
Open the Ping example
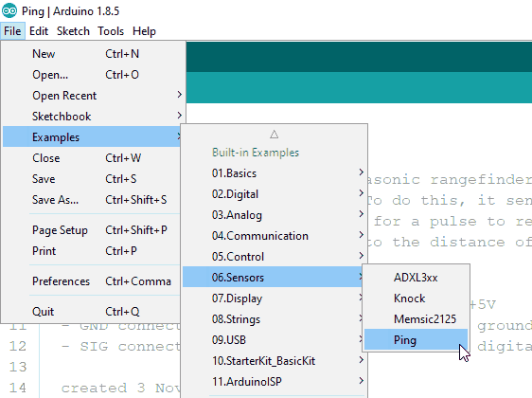pos(416,339)
